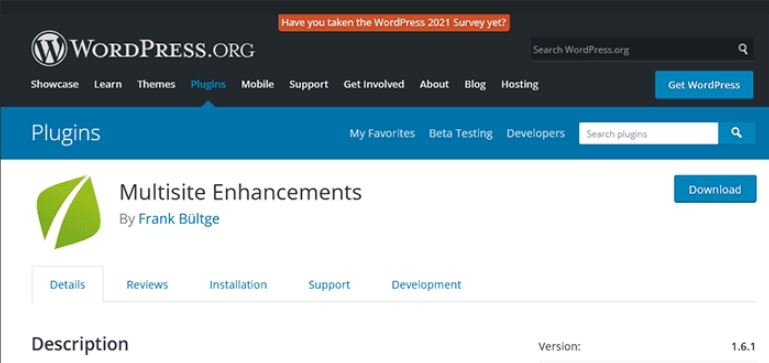Switch to the Reviews tab
The height and width of the screenshot is (363, 769).
pos(147,285)
